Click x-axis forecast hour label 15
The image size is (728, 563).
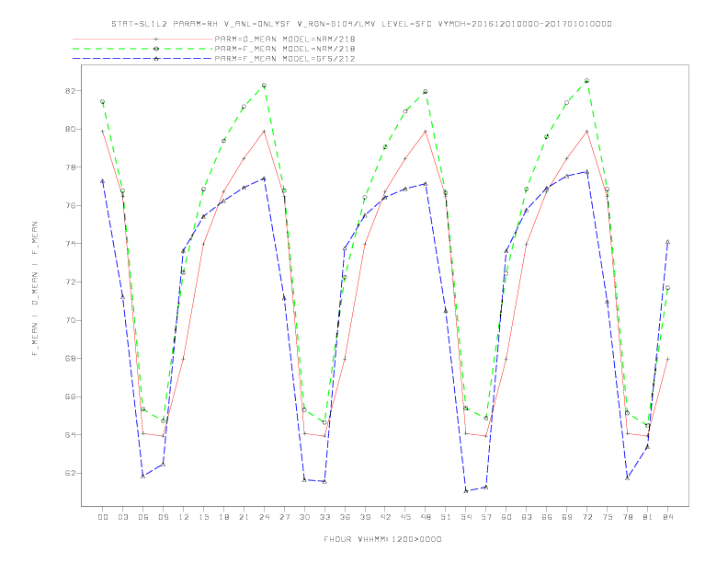[203, 517]
